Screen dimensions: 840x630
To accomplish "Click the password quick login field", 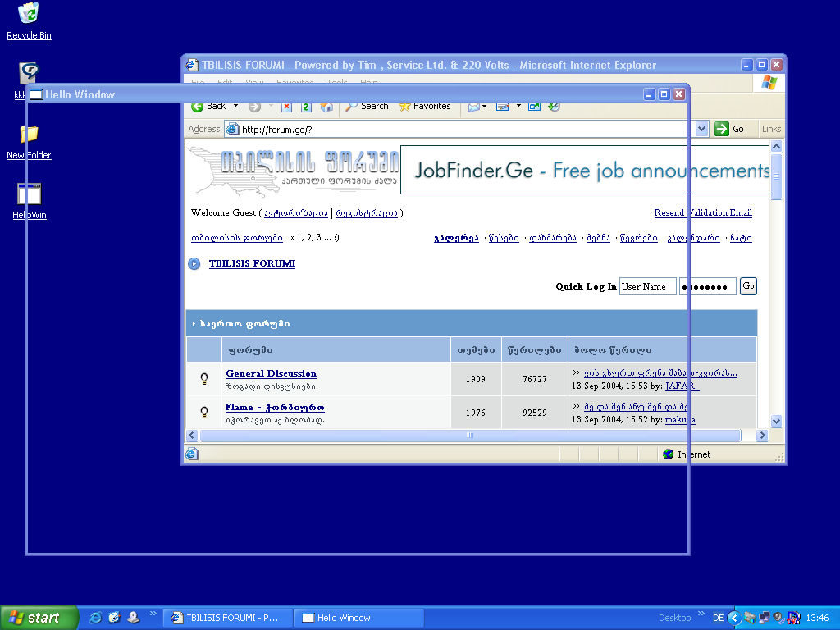I will pyautogui.click(x=707, y=286).
